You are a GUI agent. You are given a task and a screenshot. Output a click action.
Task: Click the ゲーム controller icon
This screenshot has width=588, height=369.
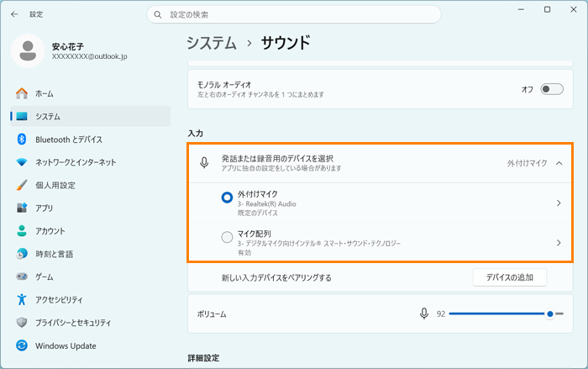pos(22,277)
